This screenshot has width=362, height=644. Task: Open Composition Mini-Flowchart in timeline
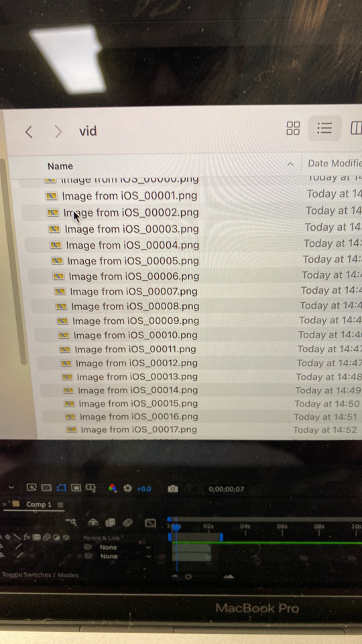[x=71, y=522]
